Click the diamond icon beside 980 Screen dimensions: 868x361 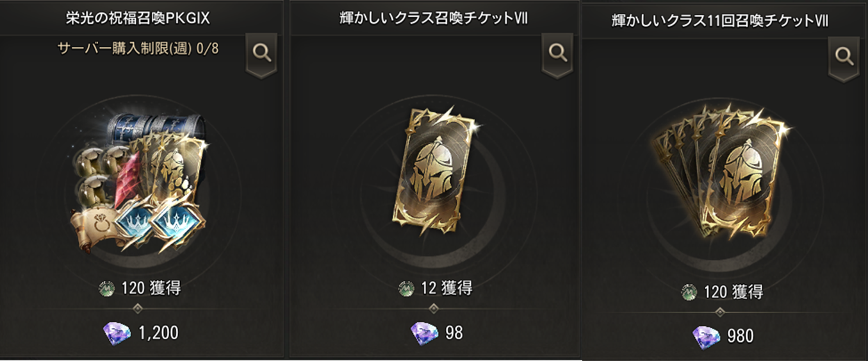click(706, 335)
